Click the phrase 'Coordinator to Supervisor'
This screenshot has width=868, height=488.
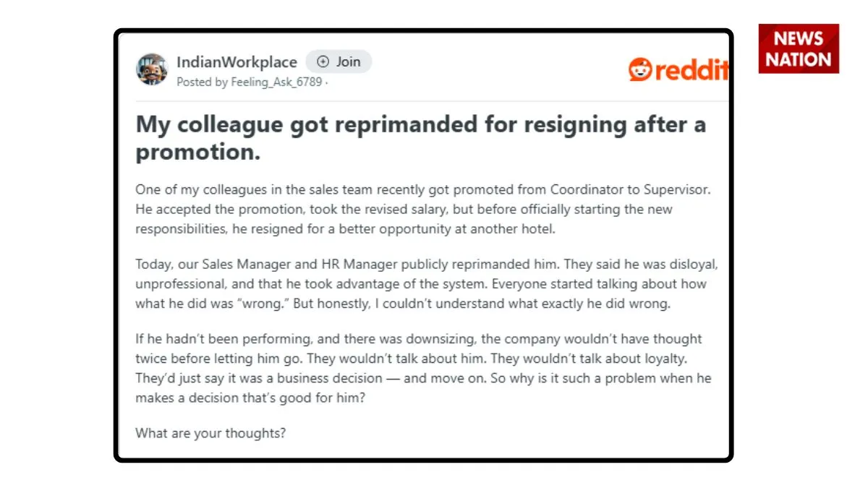point(631,190)
